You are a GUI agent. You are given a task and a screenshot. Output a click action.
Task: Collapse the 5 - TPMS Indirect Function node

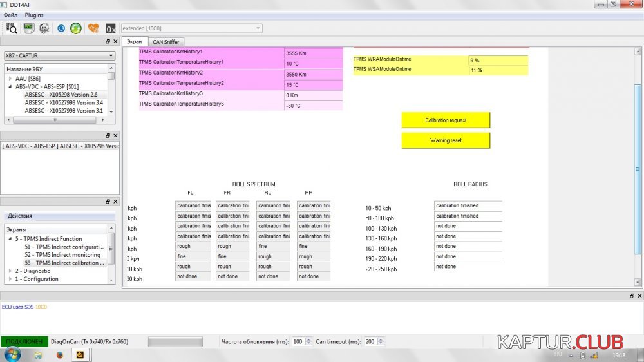10,239
